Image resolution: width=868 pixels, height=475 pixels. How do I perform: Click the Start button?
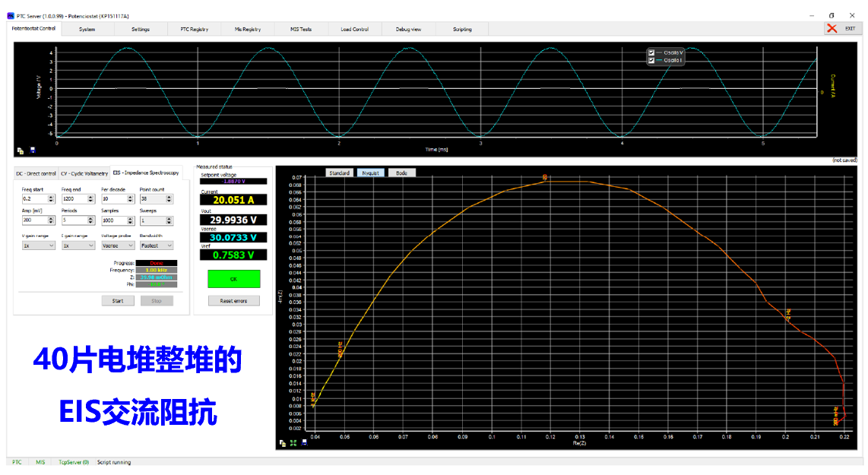click(x=118, y=301)
